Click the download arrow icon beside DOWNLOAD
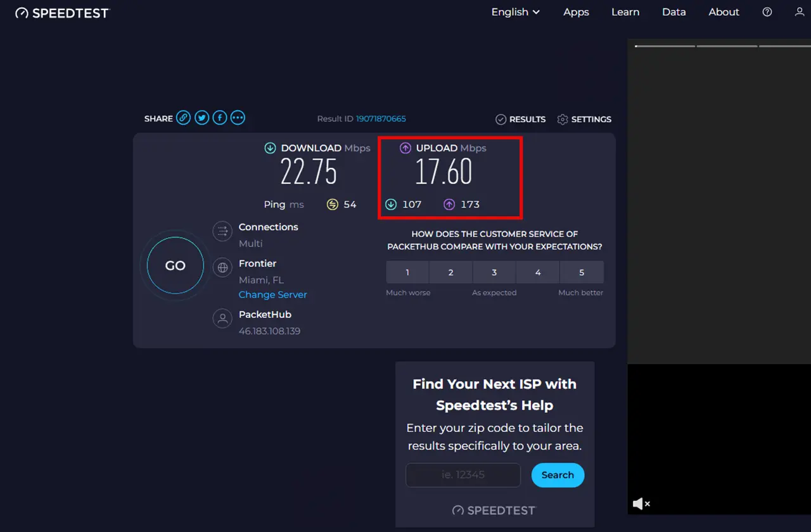The width and height of the screenshot is (811, 532). (270, 148)
